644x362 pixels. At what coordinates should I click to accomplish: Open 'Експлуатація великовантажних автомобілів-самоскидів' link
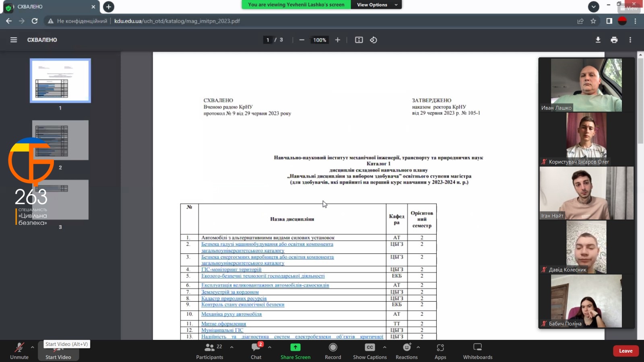pos(265,285)
